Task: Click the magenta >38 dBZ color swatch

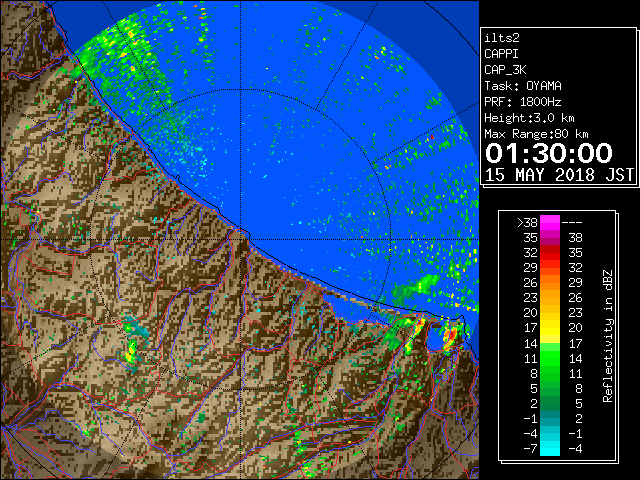Action: point(550,223)
